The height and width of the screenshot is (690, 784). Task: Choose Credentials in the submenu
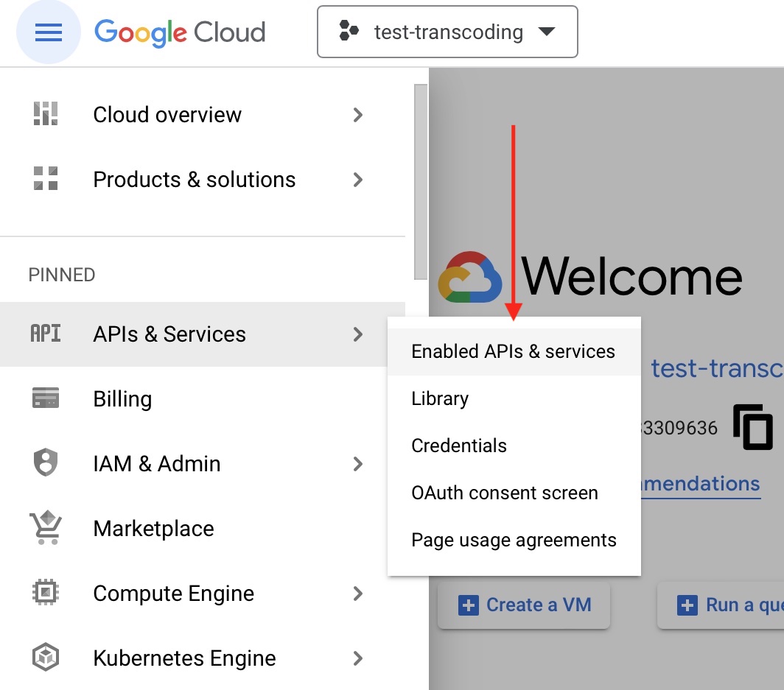point(514,446)
